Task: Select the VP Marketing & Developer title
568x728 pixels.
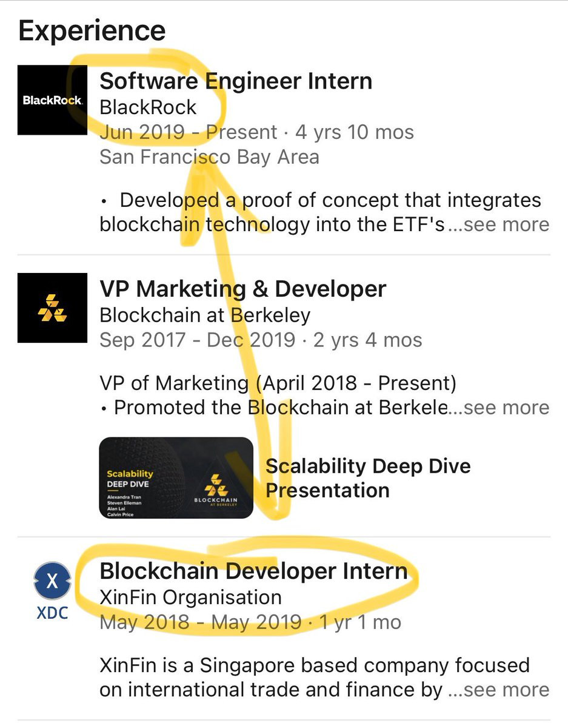Action: pyautogui.click(x=242, y=289)
